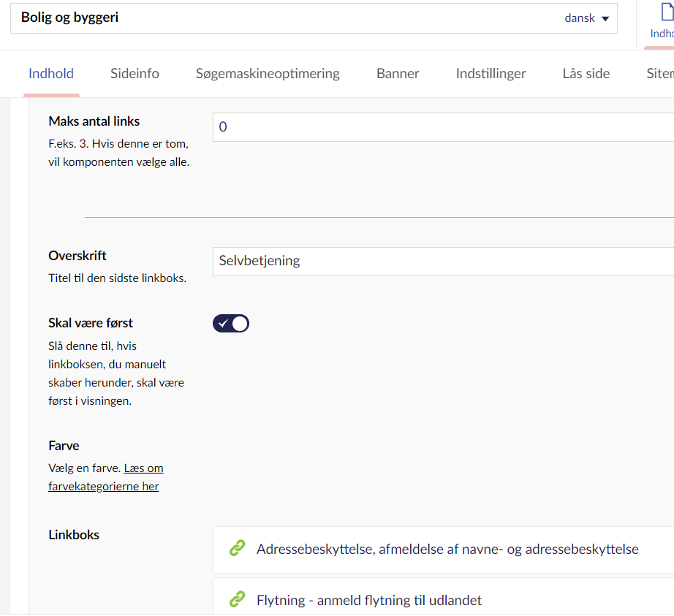Click the green link icon beside Flytning entry
This screenshot has height=616, width=674.
236,600
